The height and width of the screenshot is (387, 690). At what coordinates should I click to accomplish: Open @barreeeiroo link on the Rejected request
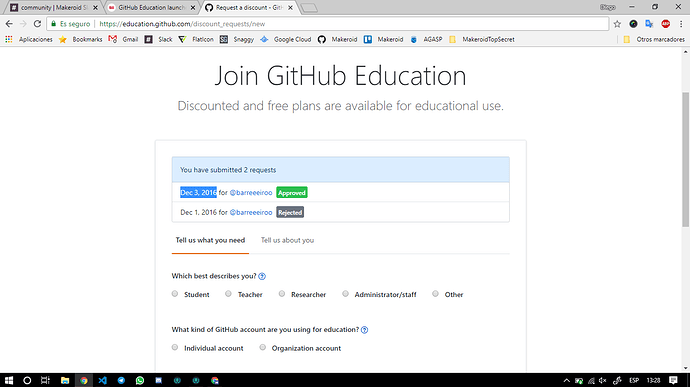pyautogui.click(x=251, y=212)
